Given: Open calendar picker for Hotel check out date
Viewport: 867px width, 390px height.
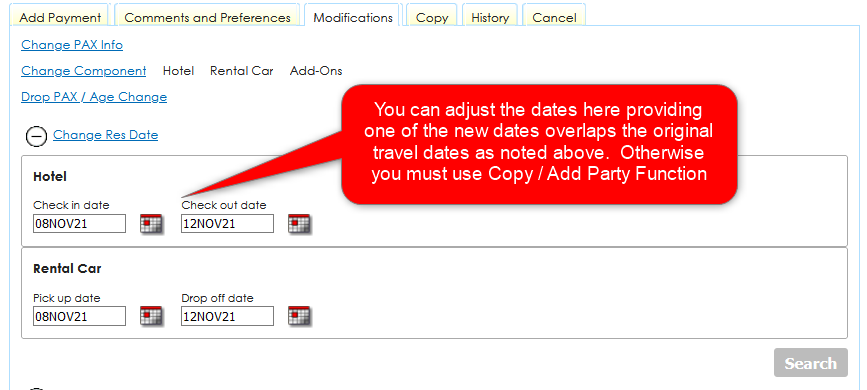Looking at the screenshot, I should click(299, 223).
